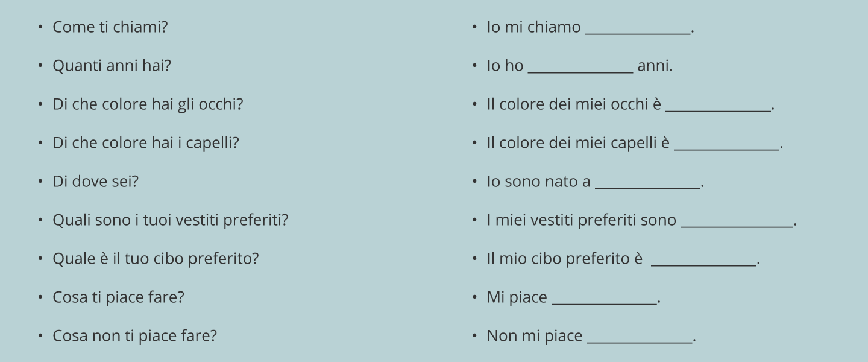Click the blank after 'Io mi chiamo'
The height and width of the screenshot is (362, 868).
[x=638, y=29]
